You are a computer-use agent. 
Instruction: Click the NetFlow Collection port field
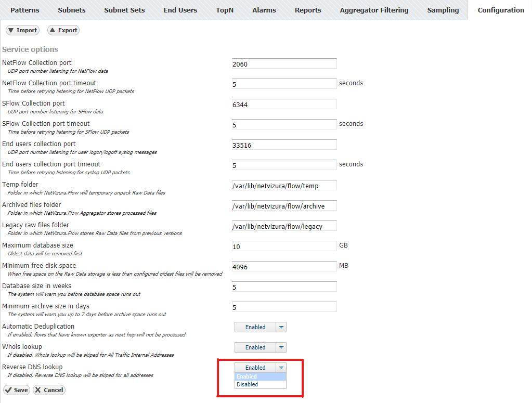(284, 63)
